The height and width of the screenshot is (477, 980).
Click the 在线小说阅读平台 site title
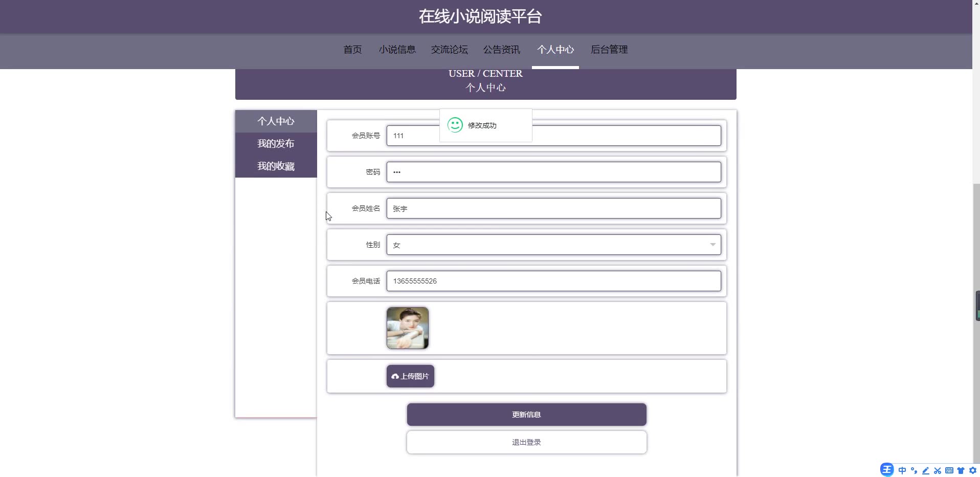pos(480,16)
